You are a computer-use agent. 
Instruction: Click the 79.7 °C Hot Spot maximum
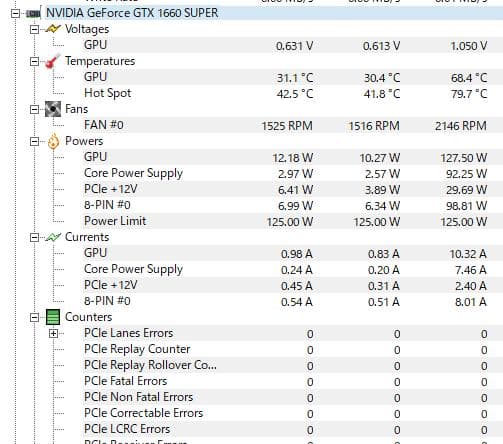469,94
